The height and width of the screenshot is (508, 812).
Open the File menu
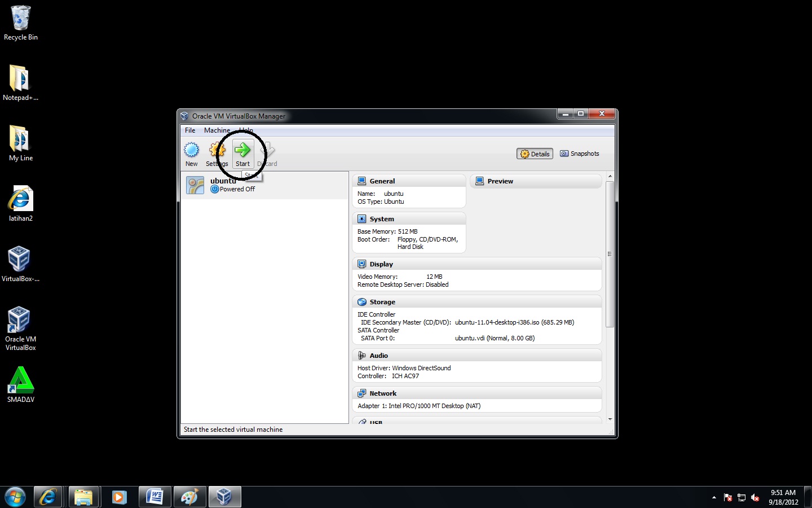(x=190, y=130)
